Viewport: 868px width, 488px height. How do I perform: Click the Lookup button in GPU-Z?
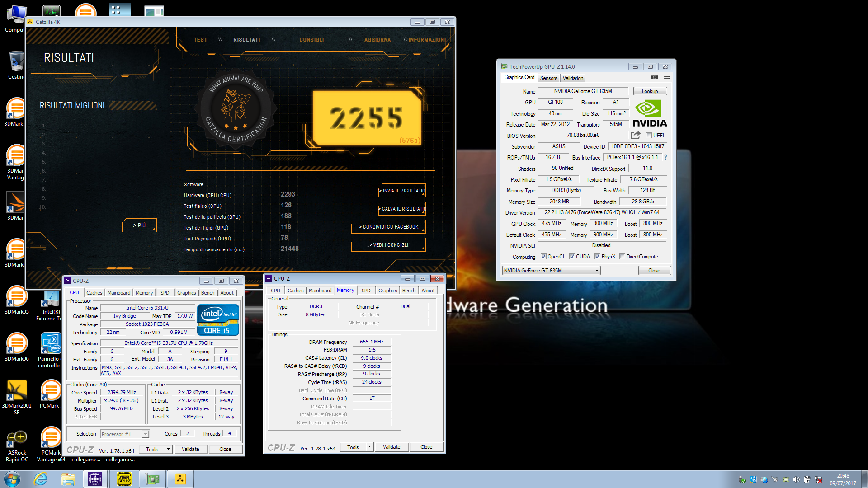(x=650, y=91)
